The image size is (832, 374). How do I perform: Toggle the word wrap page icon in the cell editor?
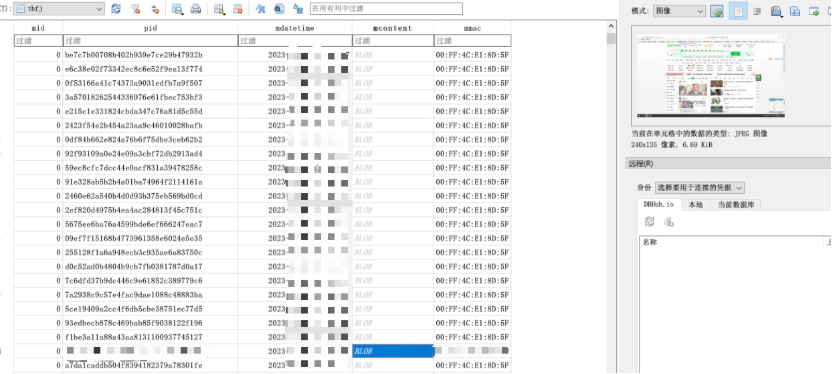point(738,11)
